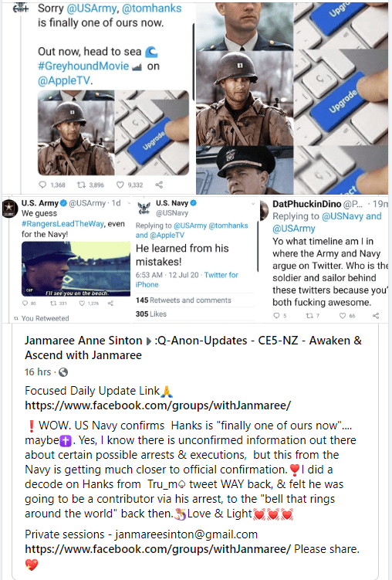This screenshot has width=392, height=580.
Task: Retweet the U.S. Army RangersLeadTheWay tweet
Action: pyautogui.click(x=52, y=304)
